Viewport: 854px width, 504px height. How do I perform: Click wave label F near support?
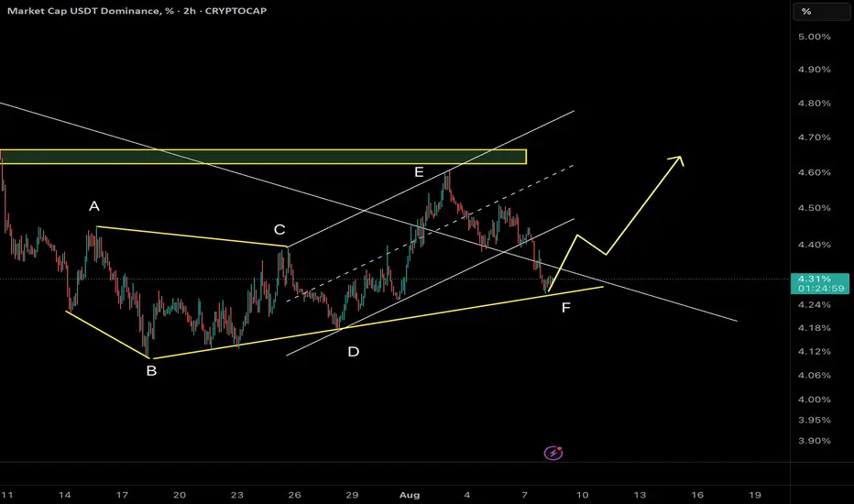tap(566, 308)
